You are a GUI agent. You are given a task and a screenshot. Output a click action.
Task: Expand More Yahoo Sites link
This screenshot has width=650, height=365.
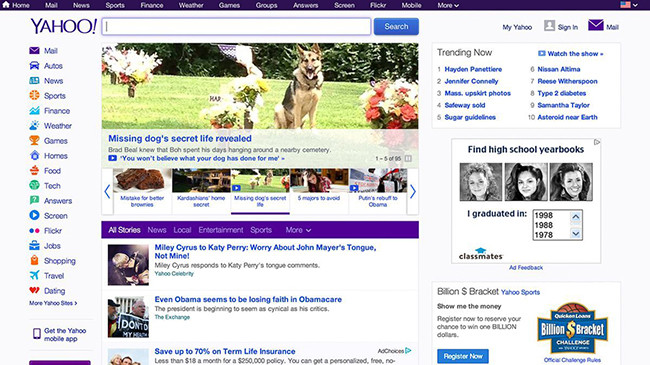(53, 303)
